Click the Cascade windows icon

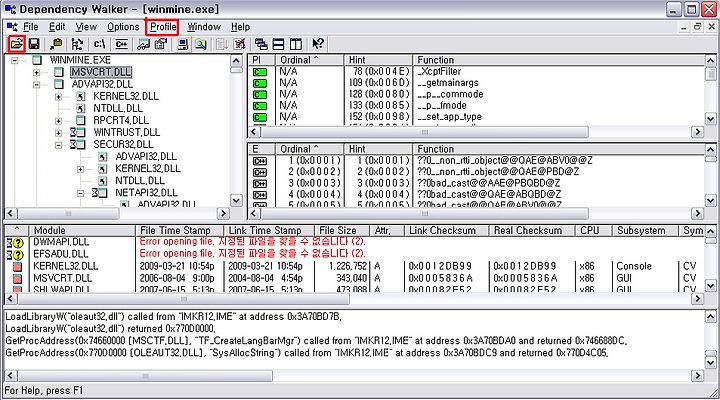pyautogui.click(x=261, y=44)
